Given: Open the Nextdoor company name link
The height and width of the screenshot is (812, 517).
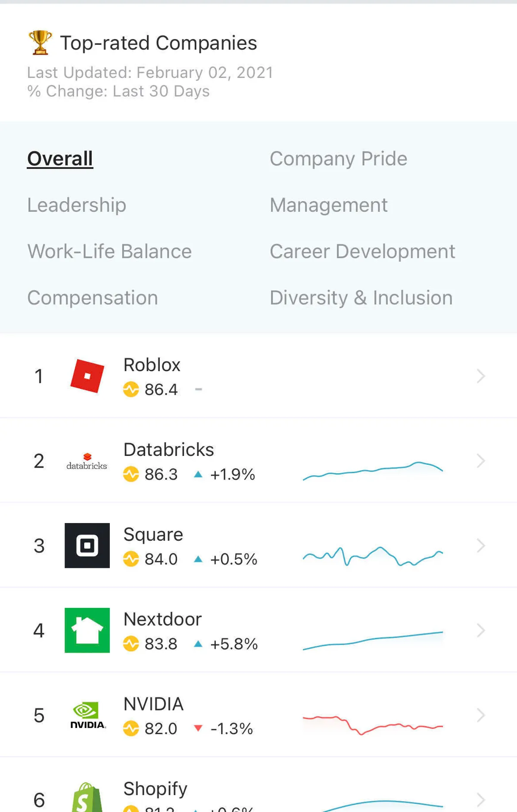Looking at the screenshot, I should click(x=162, y=619).
